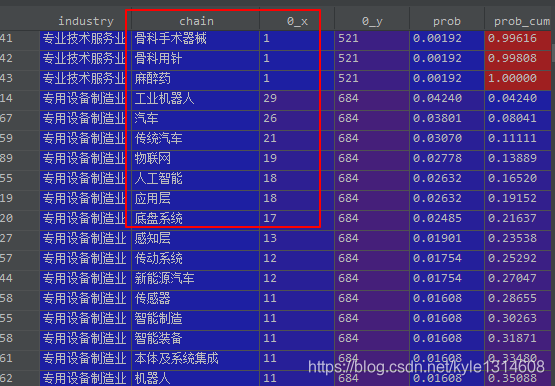Click the chain column header

point(196,21)
